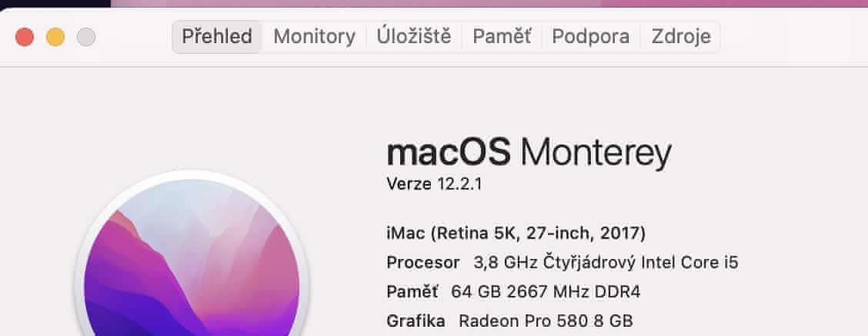Minimize window using the yellow button

[55, 36]
